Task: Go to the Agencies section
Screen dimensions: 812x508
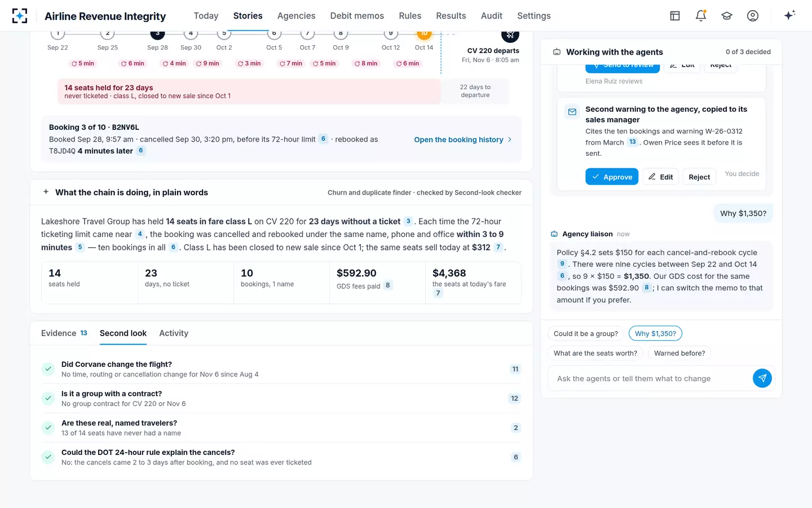Action: 296,16
